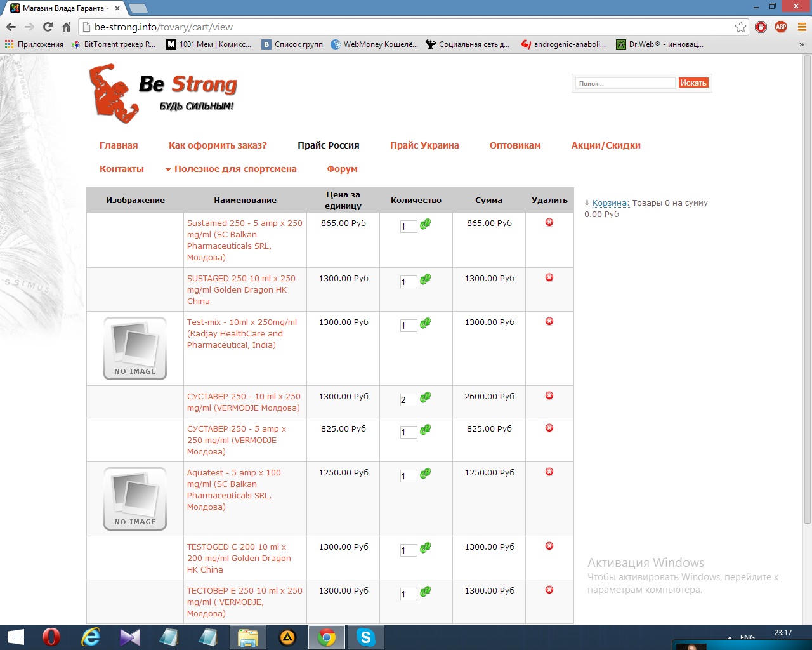Update quantity icon for Sustamed 250
The height and width of the screenshot is (650, 812).
(x=426, y=223)
